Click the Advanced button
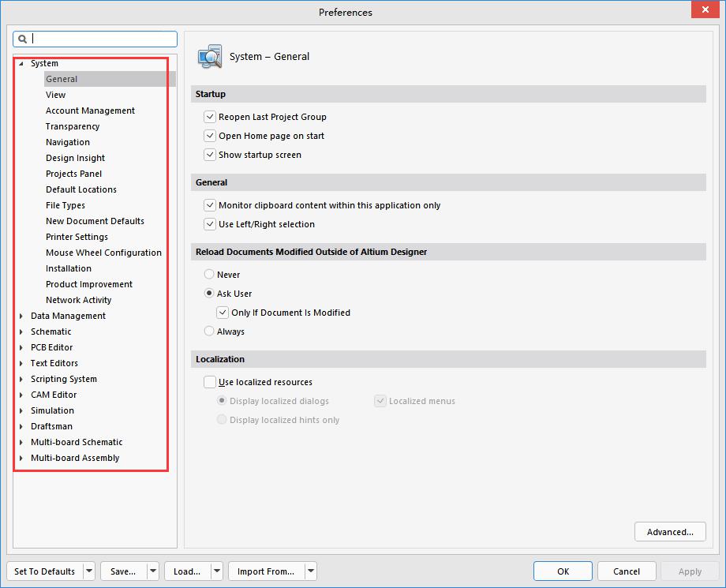Viewport: 726px width, 588px height. coord(669,532)
